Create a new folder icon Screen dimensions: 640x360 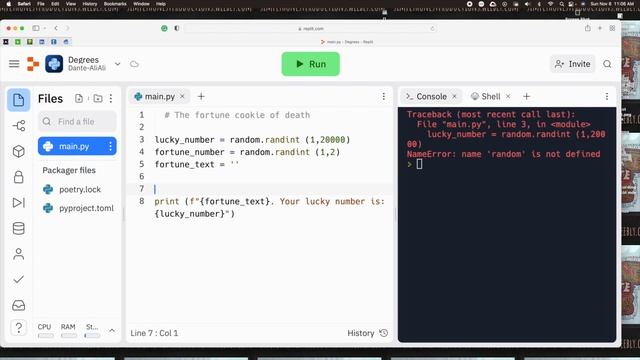coord(98,98)
